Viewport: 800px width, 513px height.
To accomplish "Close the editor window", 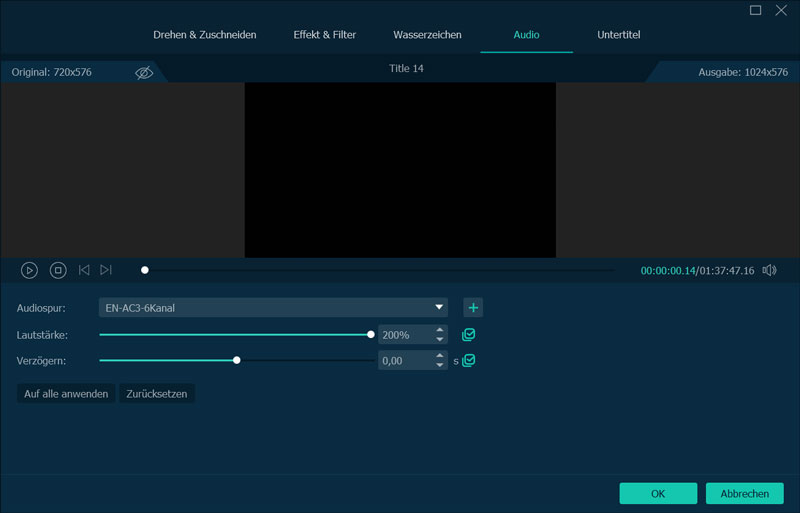I will (781, 10).
